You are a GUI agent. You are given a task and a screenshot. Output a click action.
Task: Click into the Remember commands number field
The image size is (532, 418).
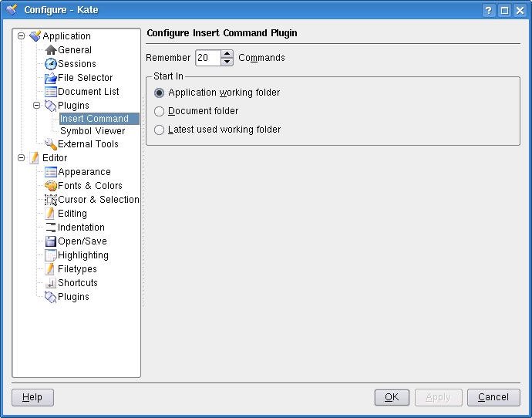pyautogui.click(x=207, y=58)
